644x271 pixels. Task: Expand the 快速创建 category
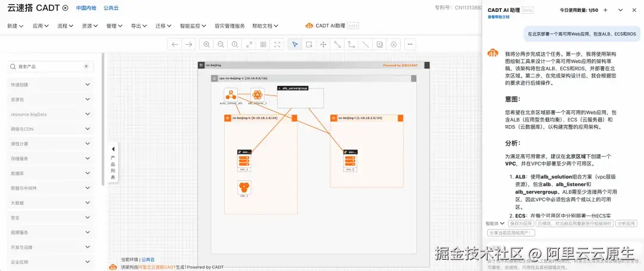coord(50,85)
